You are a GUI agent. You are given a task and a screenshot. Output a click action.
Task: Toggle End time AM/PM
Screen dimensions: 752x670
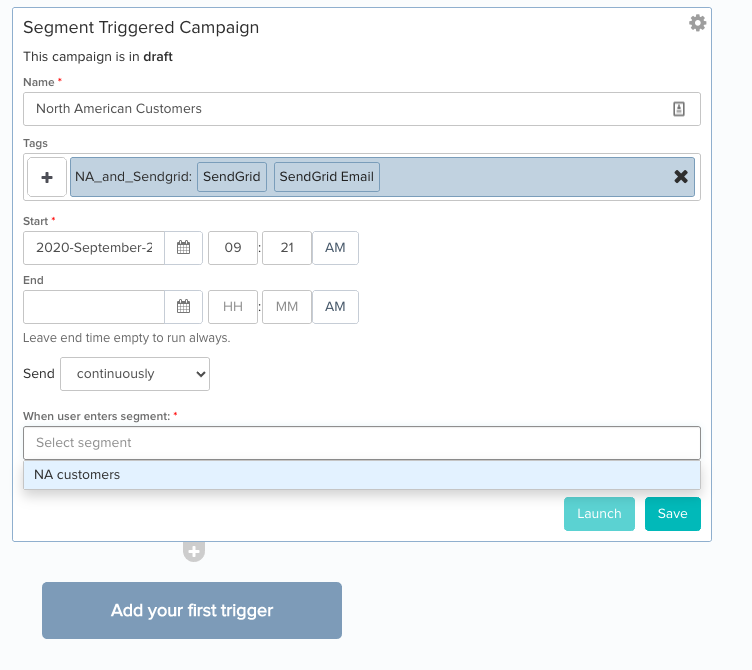coord(335,306)
